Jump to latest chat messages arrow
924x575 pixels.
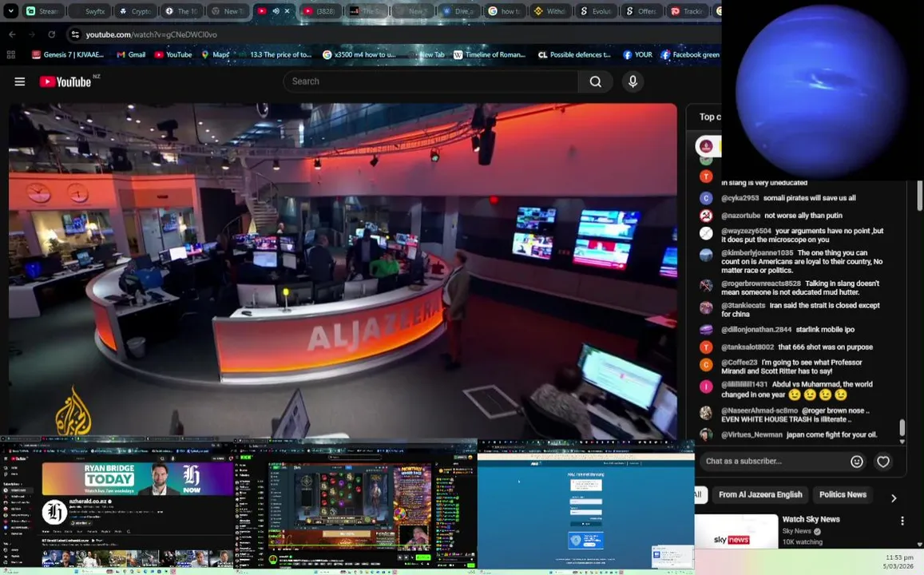click(x=902, y=441)
